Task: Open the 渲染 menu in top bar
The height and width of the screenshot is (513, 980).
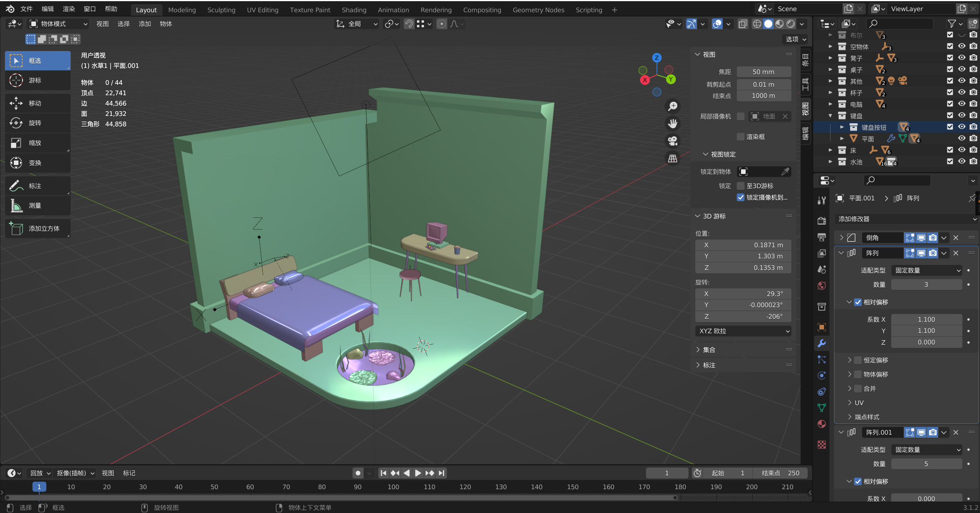Action: point(68,9)
